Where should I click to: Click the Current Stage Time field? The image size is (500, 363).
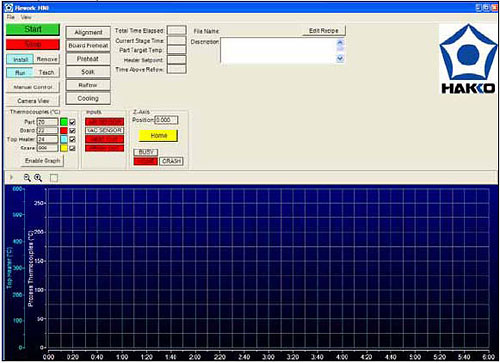176,40
